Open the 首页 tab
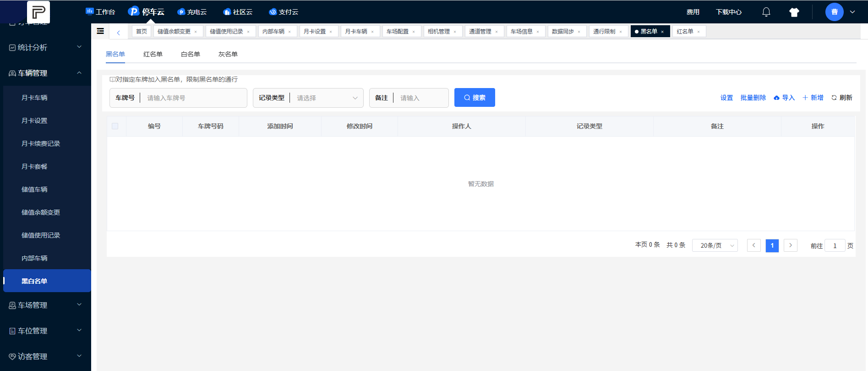 pyautogui.click(x=142, y=31)
